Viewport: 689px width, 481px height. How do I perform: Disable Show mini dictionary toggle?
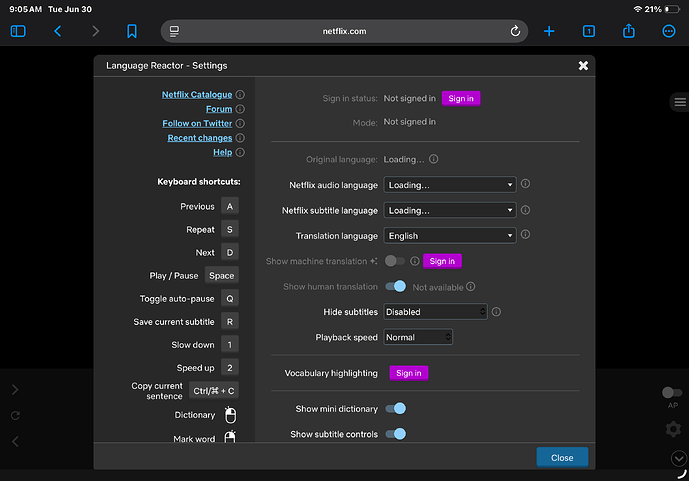(395, 409)
